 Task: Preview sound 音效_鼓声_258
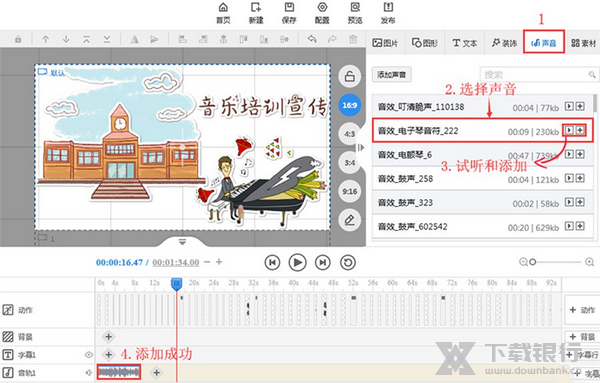pyautogui.click(x=569, y=178)
